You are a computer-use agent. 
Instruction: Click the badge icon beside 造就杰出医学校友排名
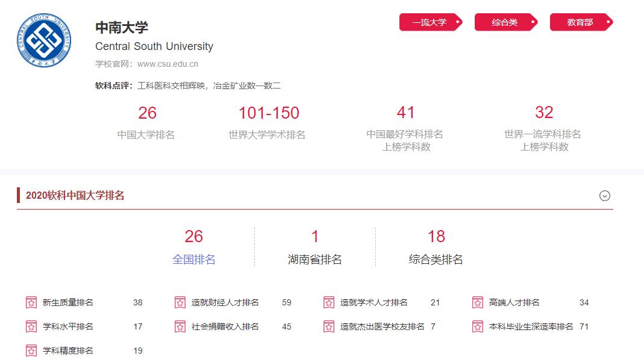tap(328, 326)
